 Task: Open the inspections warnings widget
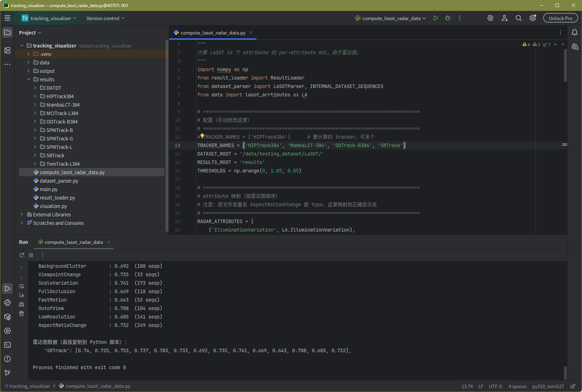[537, 44]
